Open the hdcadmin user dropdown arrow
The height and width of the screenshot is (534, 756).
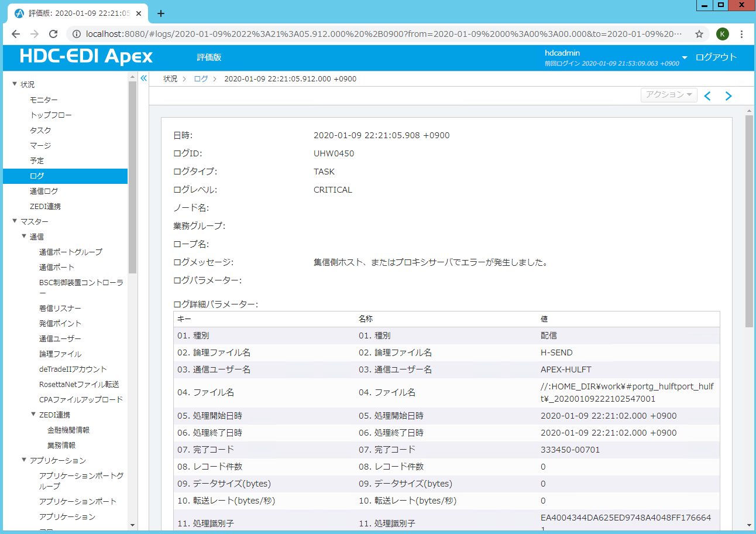[x=685, y=57]
